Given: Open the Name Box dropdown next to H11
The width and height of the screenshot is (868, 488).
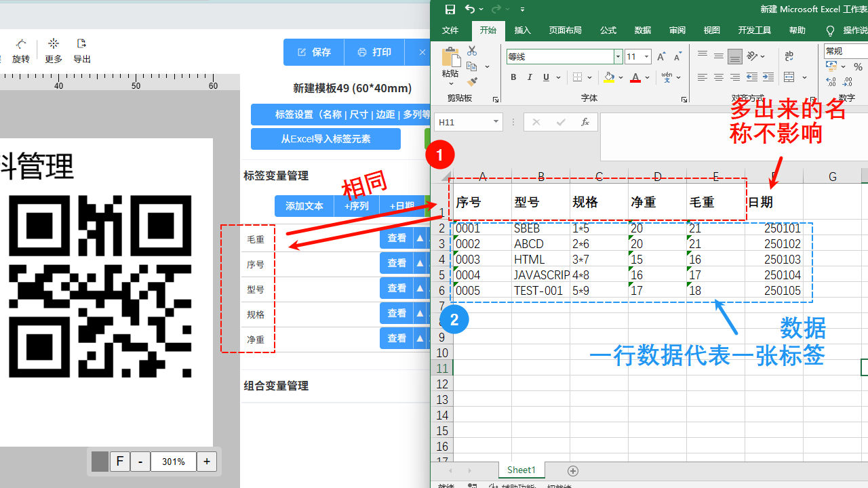Looking at the screenshot, I should coord(496,122).
